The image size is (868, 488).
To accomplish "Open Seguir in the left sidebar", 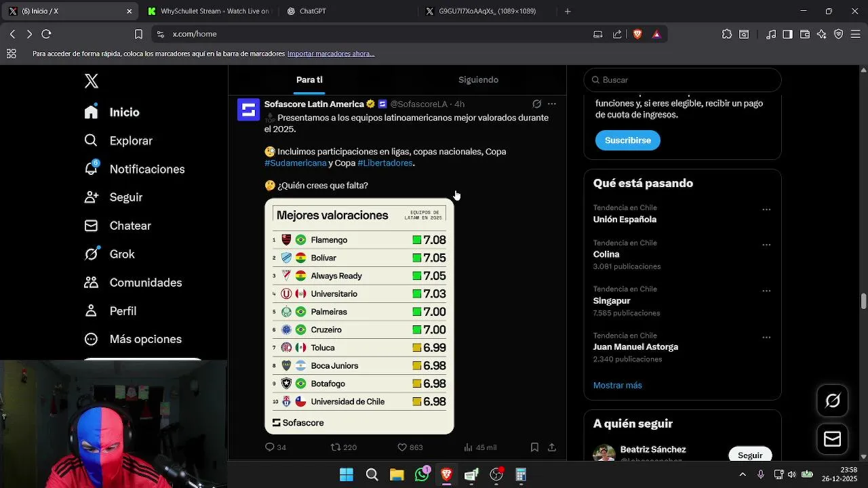I will click(x=113, y=197).
